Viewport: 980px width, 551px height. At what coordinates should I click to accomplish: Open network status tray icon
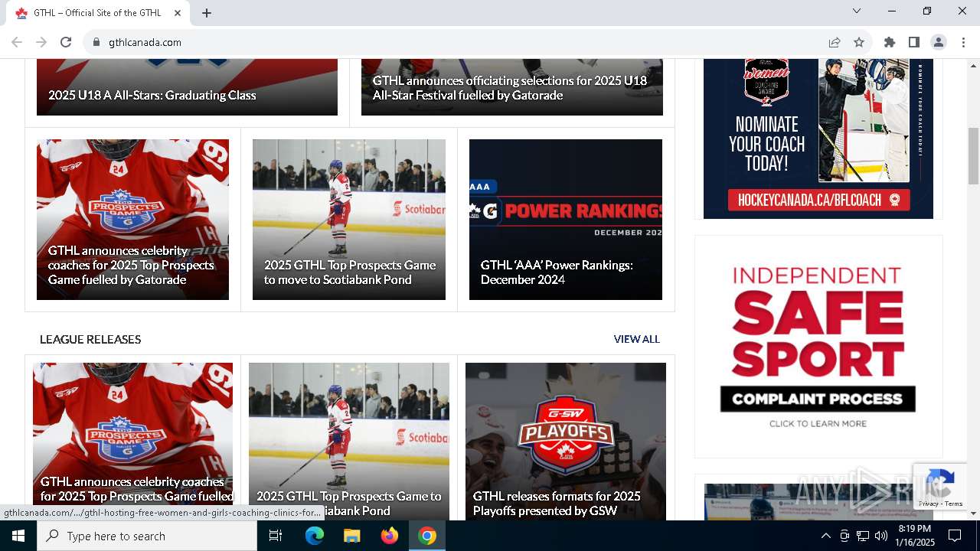point(863,536)
